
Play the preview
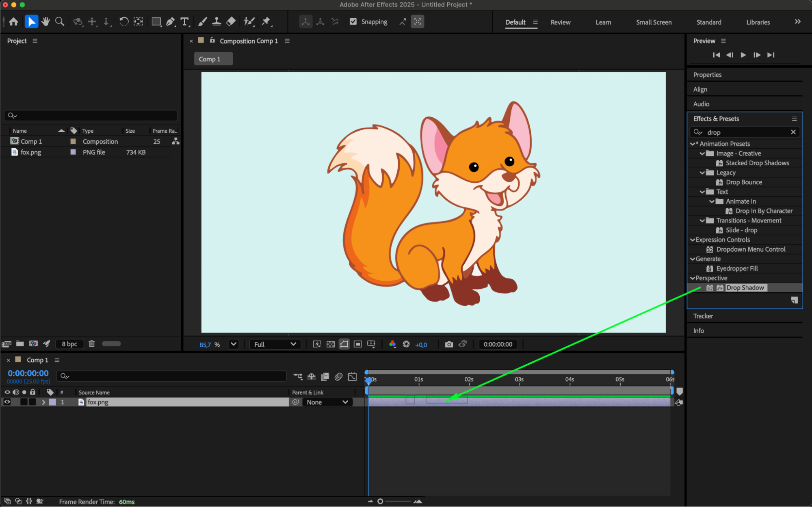(x=743, y=55)
